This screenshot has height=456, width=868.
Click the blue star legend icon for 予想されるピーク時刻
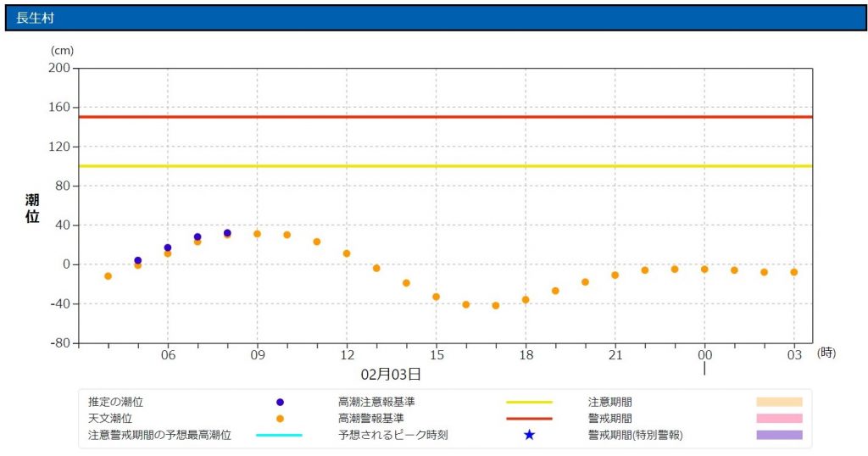(529, 435)
